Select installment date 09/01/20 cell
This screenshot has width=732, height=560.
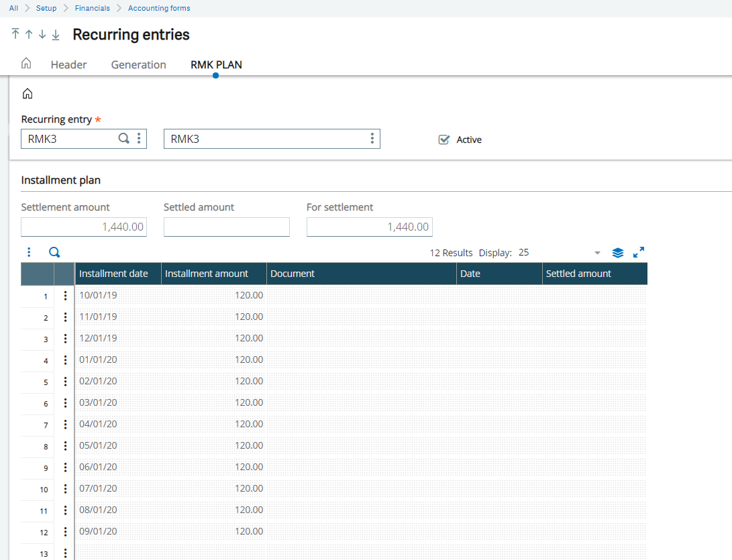(118, 532)
